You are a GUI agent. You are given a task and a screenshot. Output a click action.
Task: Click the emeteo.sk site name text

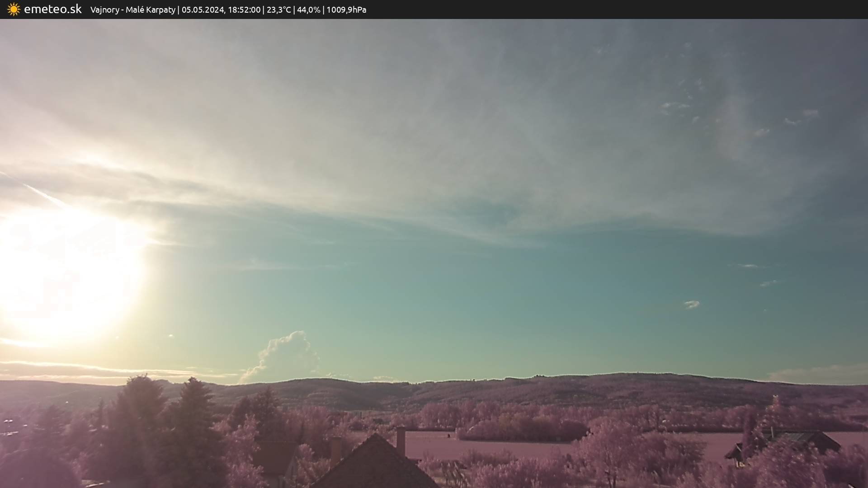point(53,9)
